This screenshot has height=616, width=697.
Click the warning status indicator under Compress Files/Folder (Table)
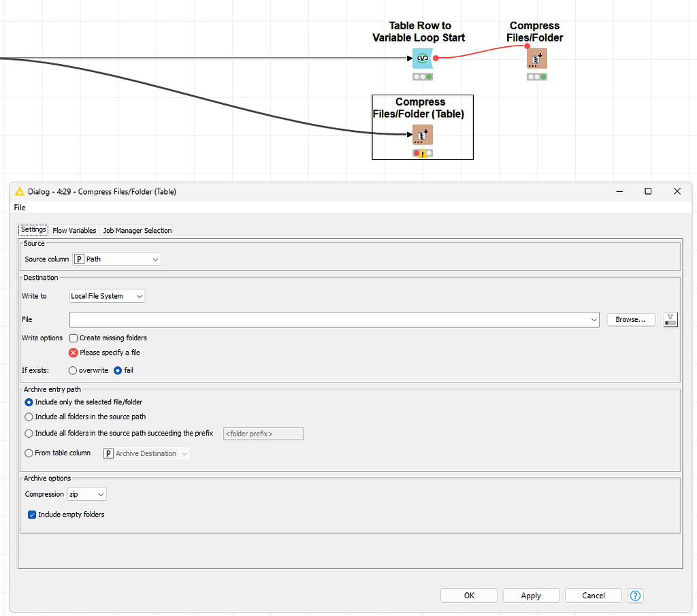click(423, 153)
